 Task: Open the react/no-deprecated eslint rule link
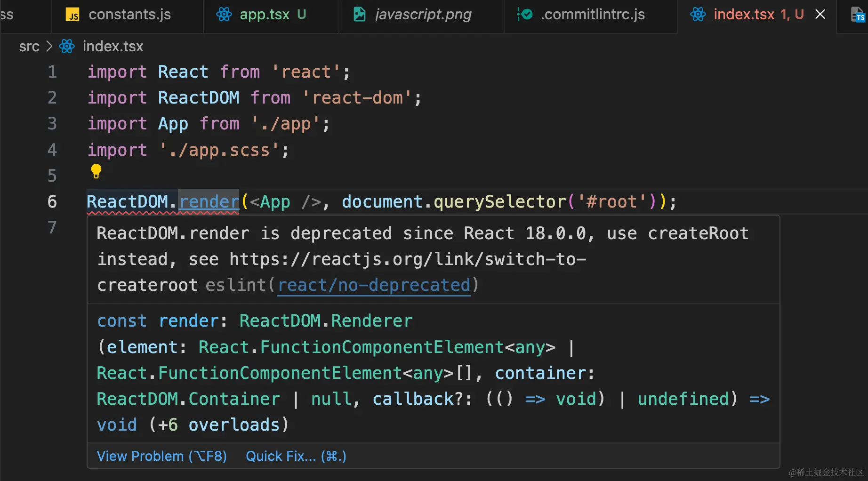coord(374,285)
